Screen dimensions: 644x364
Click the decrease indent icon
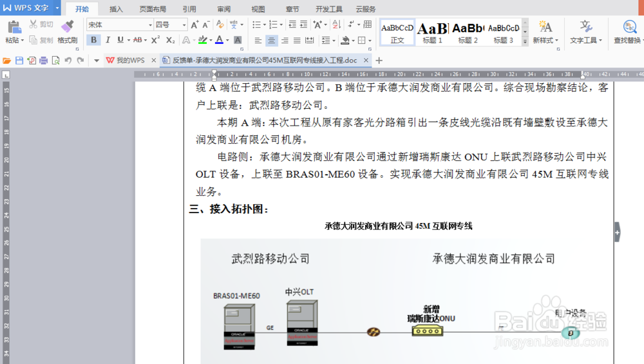(292, 24)
